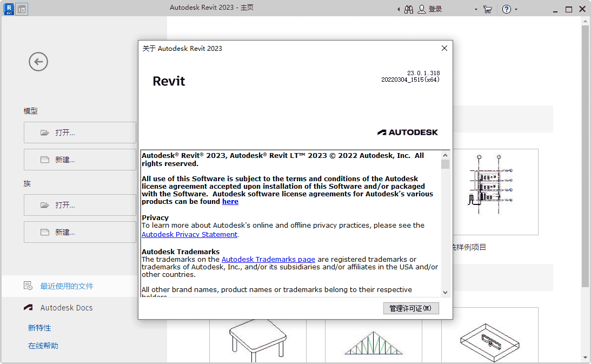Expand the small left arrow before binoculars
591x364 pixels.
399,9
